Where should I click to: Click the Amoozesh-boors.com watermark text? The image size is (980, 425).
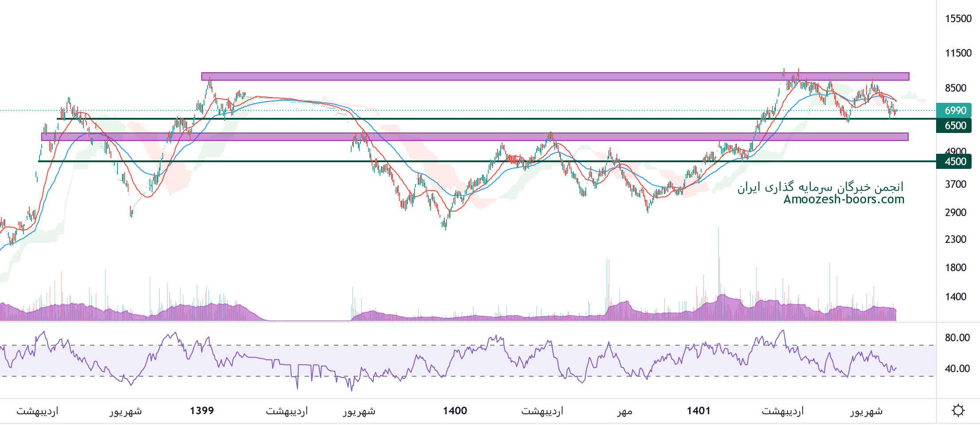point(843,199)
